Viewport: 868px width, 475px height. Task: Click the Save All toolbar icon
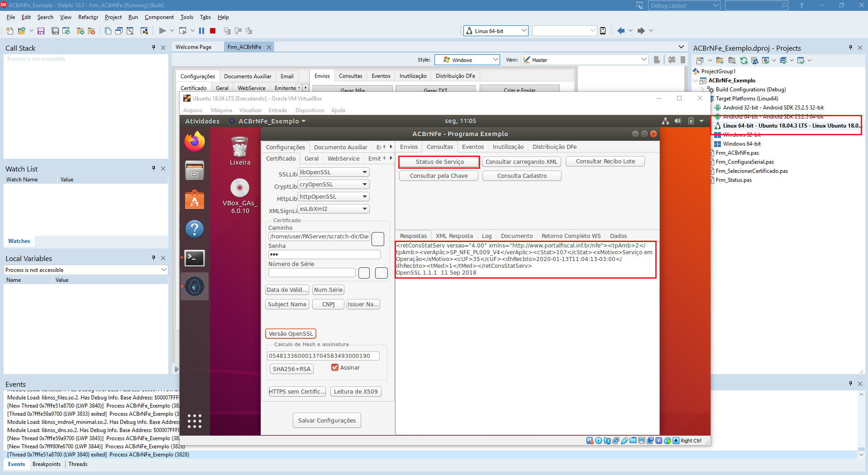[x=55, y=31]
